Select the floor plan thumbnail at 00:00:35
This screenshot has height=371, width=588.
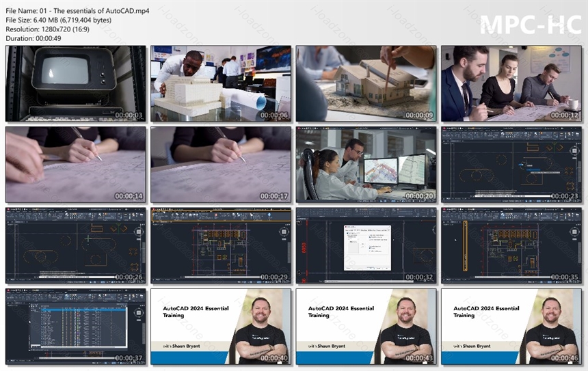pyautogui.click(x=511, y=245)
